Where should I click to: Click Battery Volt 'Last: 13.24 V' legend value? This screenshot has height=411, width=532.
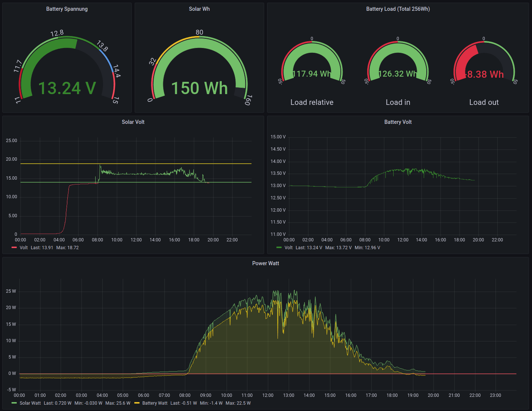pos(309,248)
